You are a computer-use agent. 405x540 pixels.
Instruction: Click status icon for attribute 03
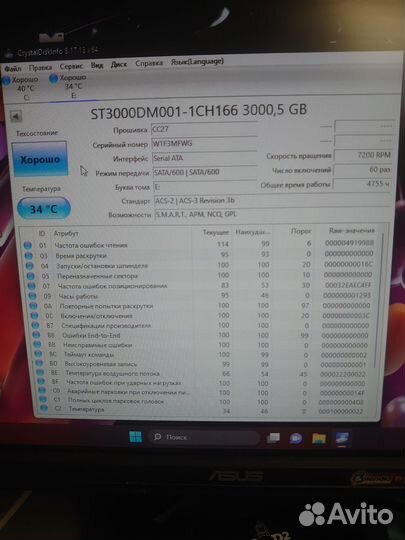(29, 256)
